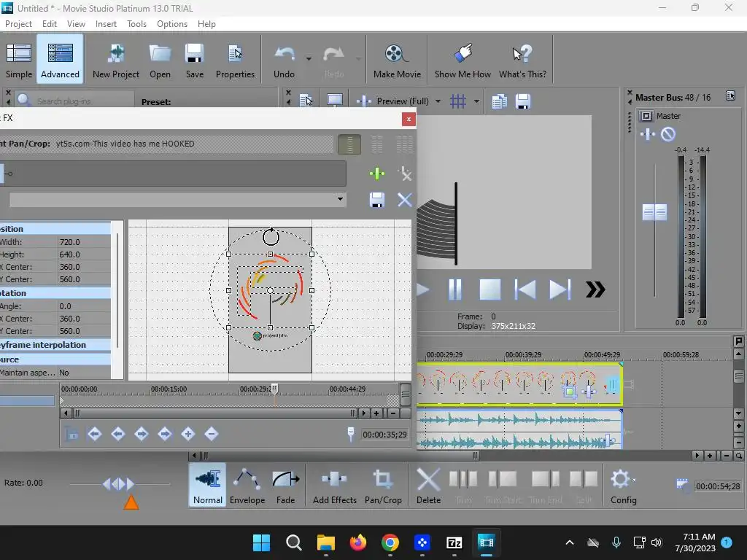Screen dimensions: 747x560
Task: Select the Envelope edit tool
Action: [247, 485]
